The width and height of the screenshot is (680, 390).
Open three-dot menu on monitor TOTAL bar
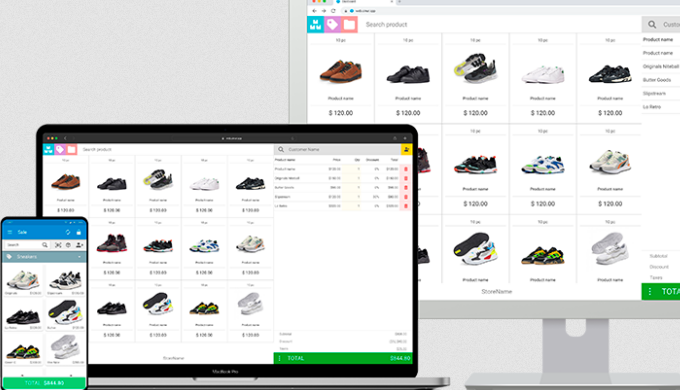[650, 292]
